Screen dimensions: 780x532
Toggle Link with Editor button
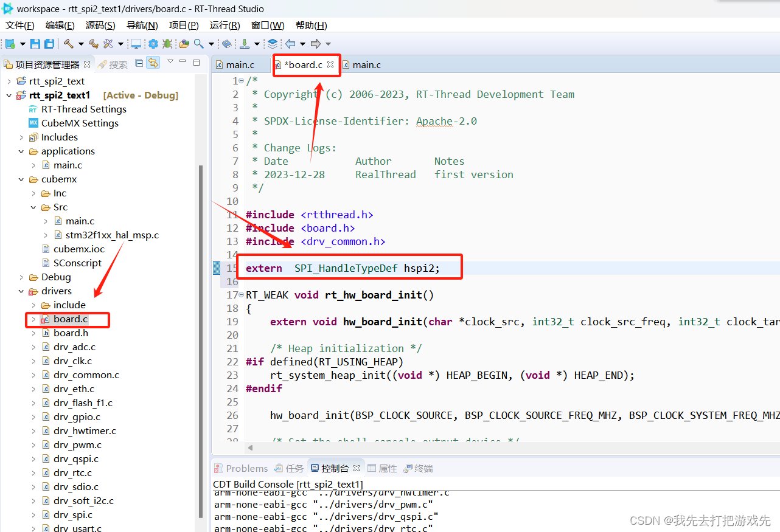click(153, 63)
